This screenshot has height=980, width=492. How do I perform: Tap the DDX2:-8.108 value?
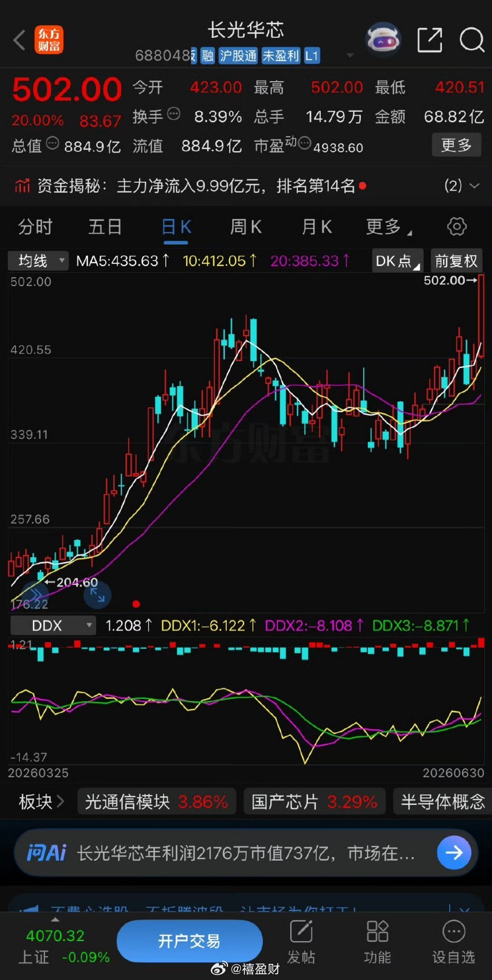coord(314,626)
